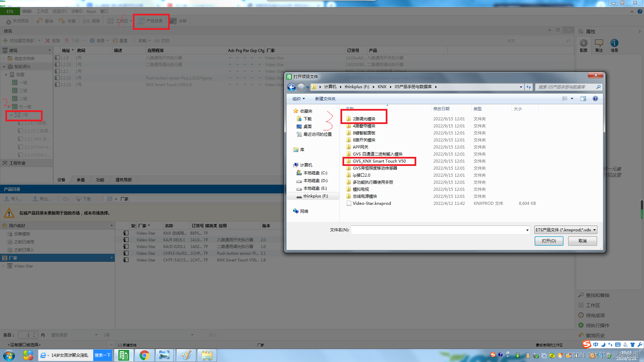Click the 新建文件夹 button
The width and height of the screenshot is (644, 362).
[325, 99]
